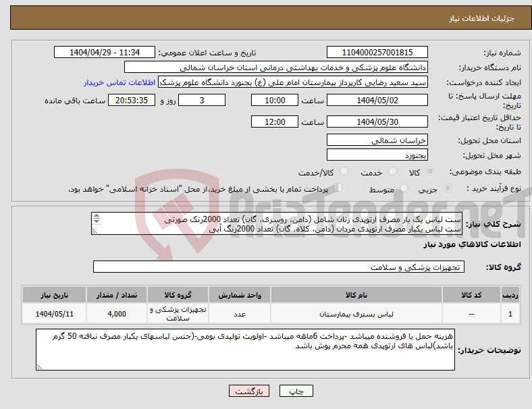The height and width of the screenshot is (409, 532).
Task: Click the announcement date field 1404/04/29 - 11:34
Action: [x=105, y=52]
